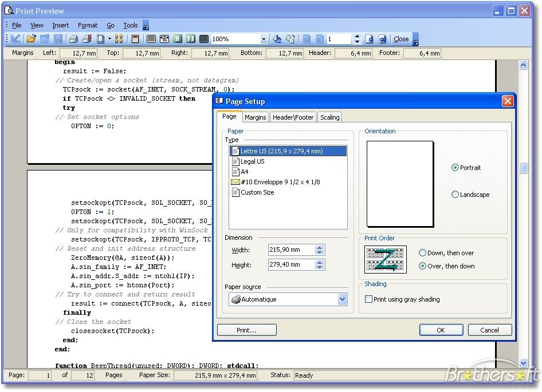Image resolution: width=542 pixels, height=392 pixels.
Task: Click the page setup icon in toolbar
Action: (x=101, y=39)
